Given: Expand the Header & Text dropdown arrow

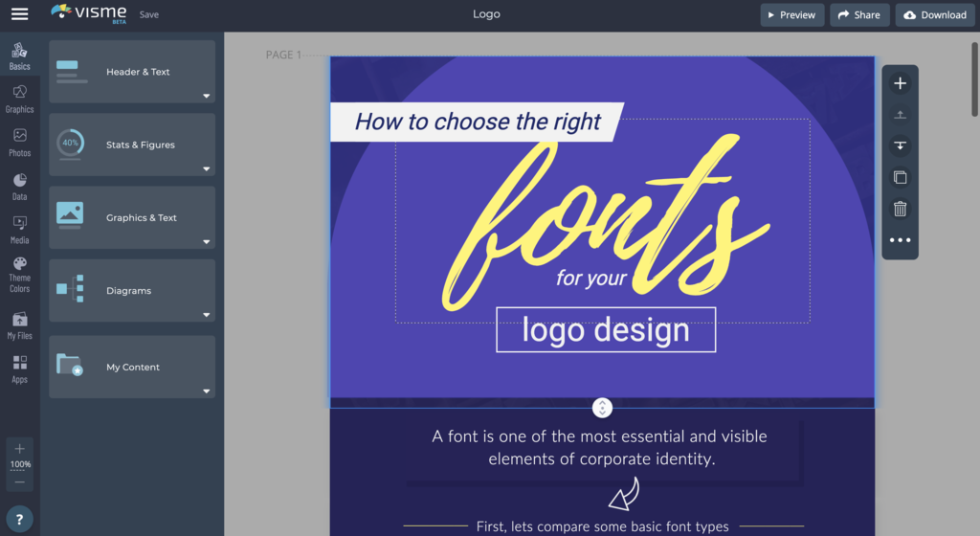Looking at the screenshot, I should (x=207, y=97).
